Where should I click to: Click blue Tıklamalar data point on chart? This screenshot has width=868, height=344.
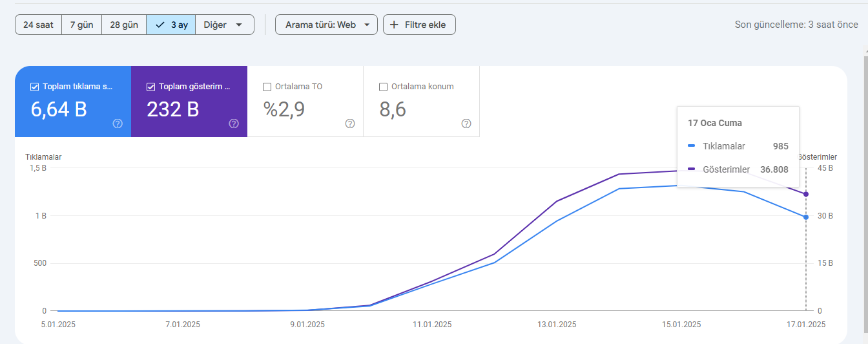point(805,217)
